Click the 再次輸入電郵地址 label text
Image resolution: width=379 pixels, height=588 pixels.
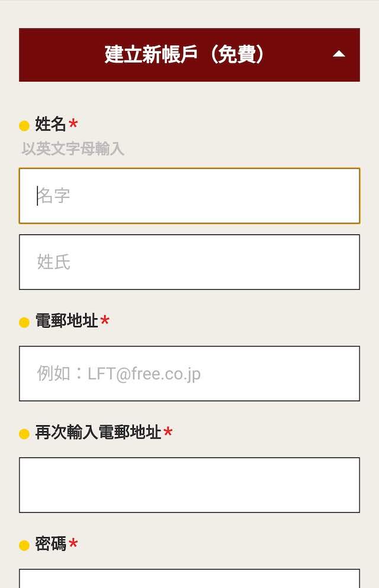point(98,432)
